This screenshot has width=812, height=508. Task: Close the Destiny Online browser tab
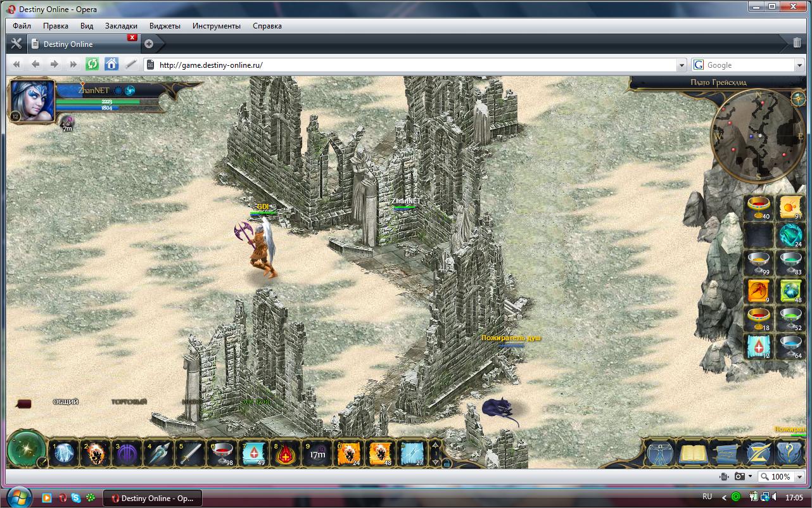132,37
